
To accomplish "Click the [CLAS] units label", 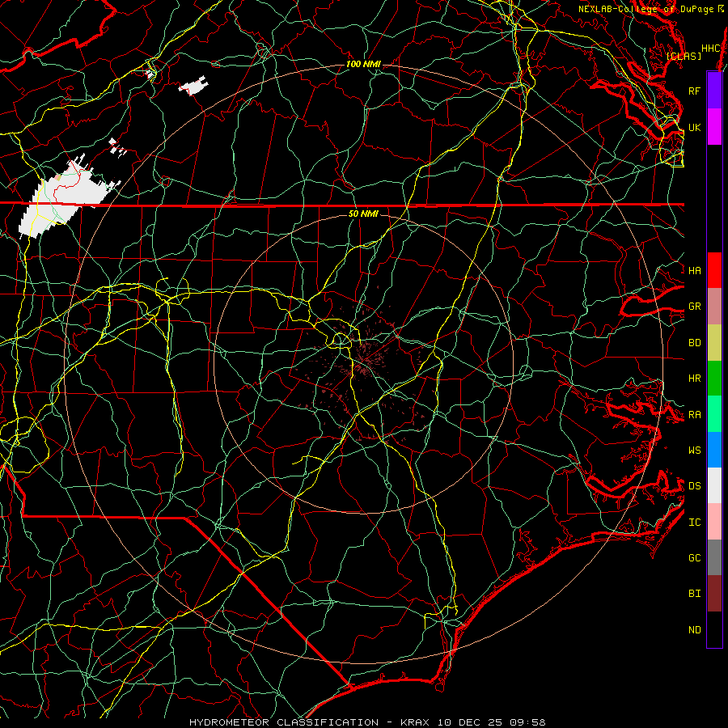I will coord(684,56).
